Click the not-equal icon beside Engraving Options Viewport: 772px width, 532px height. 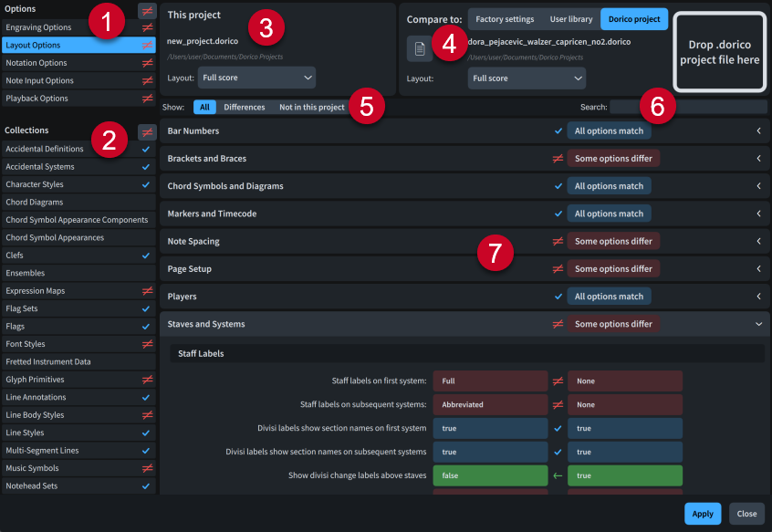[146, 28]
